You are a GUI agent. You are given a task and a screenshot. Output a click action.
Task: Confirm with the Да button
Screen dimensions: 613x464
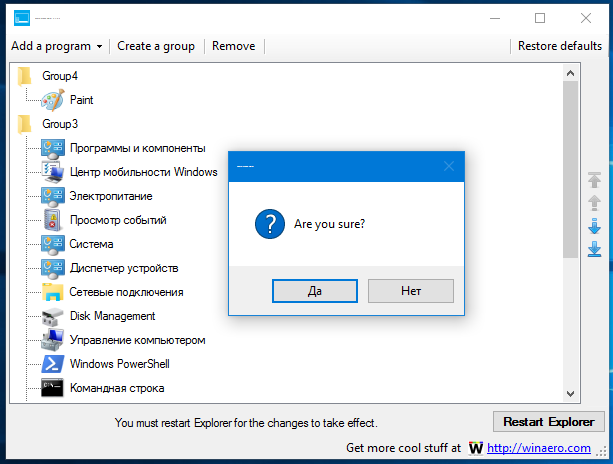[315, 291]
